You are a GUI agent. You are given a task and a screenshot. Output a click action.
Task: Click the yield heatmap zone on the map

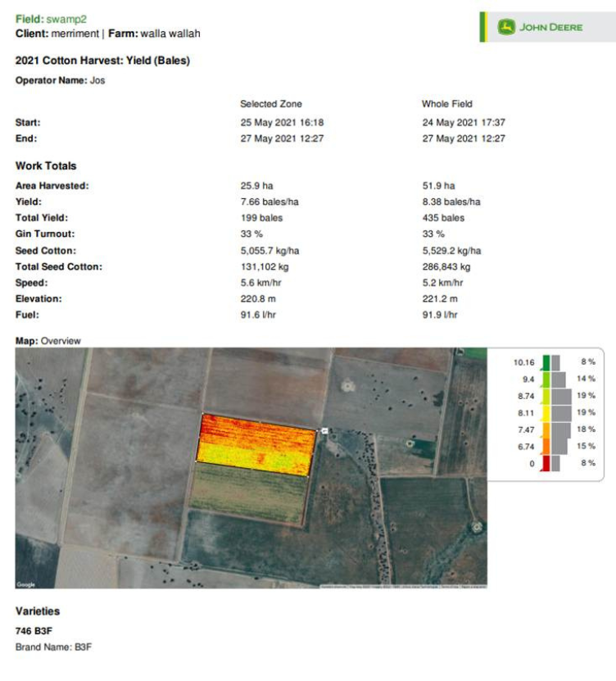257,443
